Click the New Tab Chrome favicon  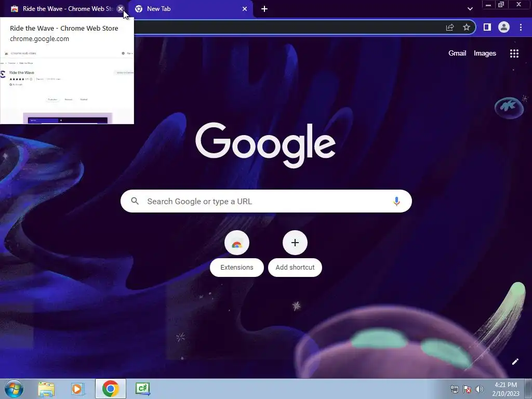(x=138, y=9)
